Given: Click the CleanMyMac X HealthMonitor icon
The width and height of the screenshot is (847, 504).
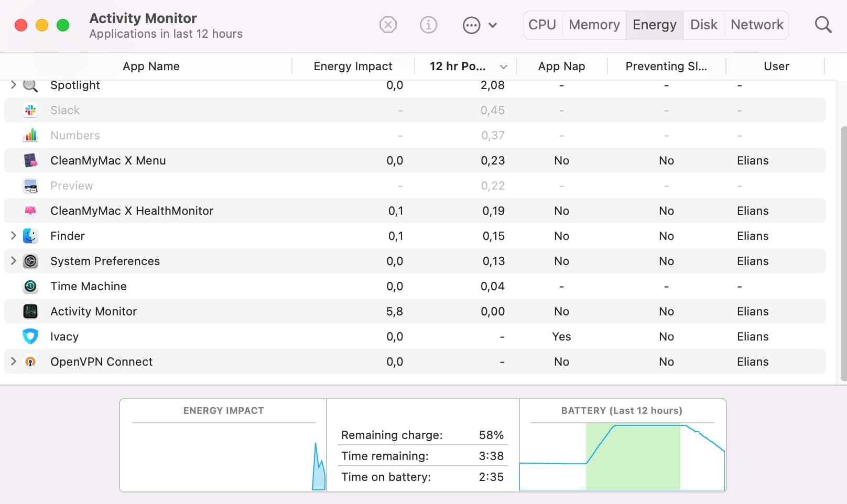Looking at the screenshot, I should [30, 211].
